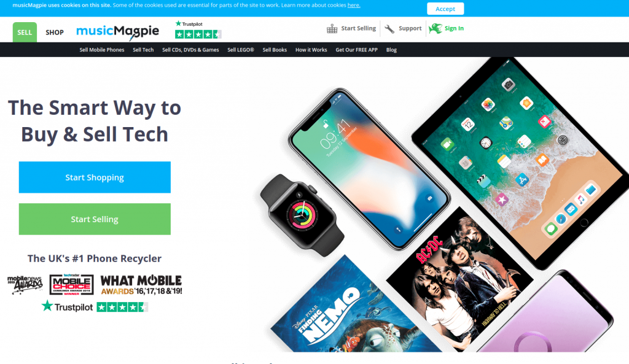Select Sell LEGO® menu item
629x364 pixels.
(241, 50)
